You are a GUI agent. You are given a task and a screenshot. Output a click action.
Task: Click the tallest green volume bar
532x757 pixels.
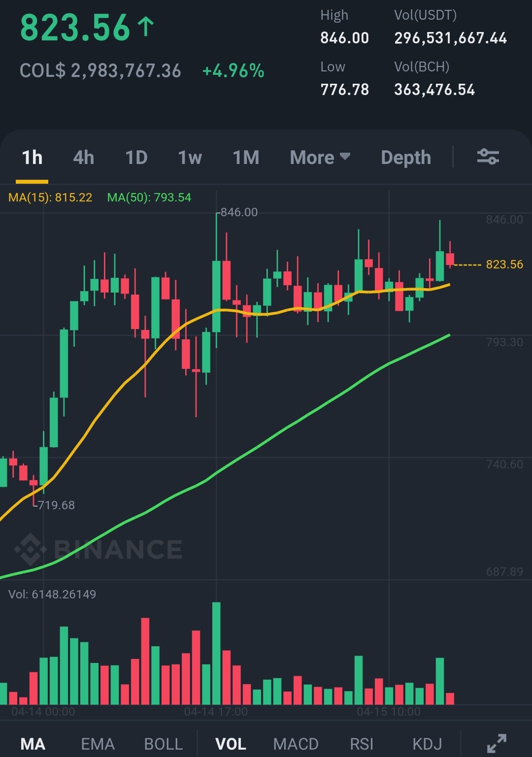click(216, 653)
